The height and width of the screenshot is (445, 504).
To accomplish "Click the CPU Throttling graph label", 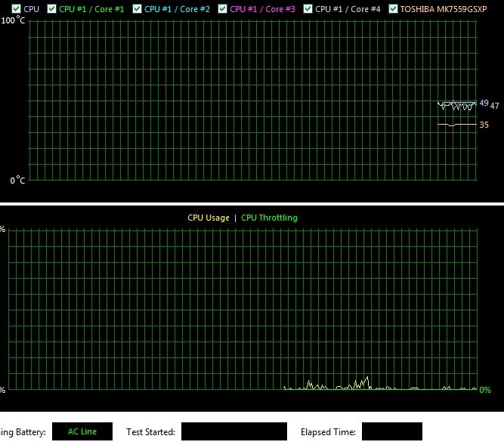I will pyautogui.click(x=269, y=218).
